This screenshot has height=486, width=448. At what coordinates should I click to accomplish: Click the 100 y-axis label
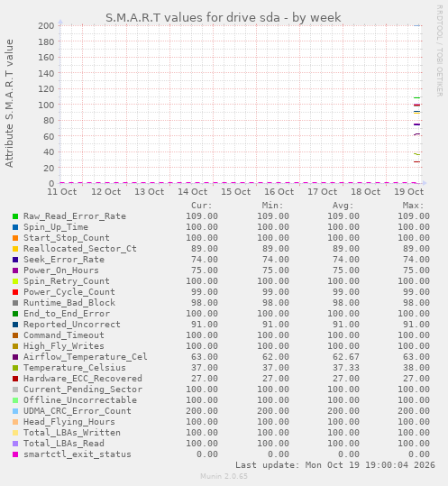(46, 105)
